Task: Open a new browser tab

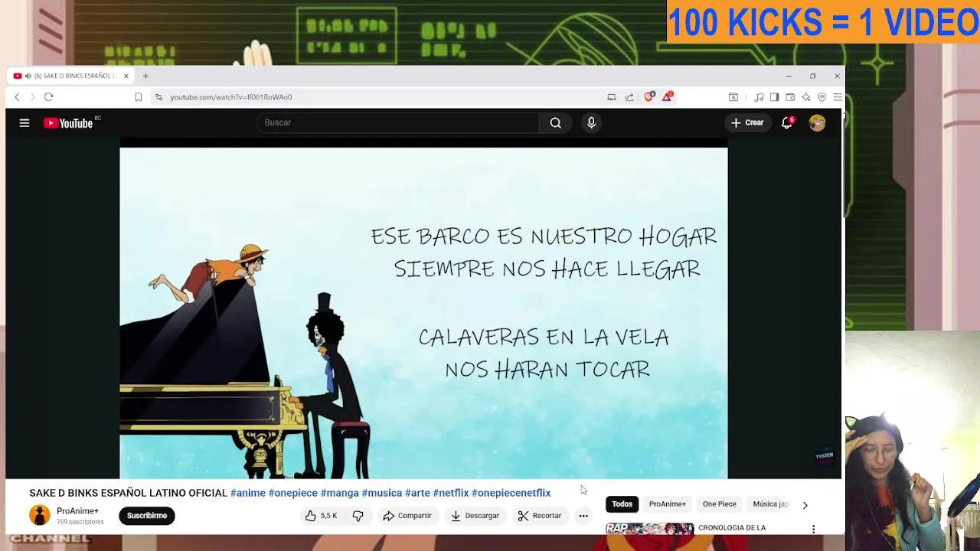Action: 145,76
